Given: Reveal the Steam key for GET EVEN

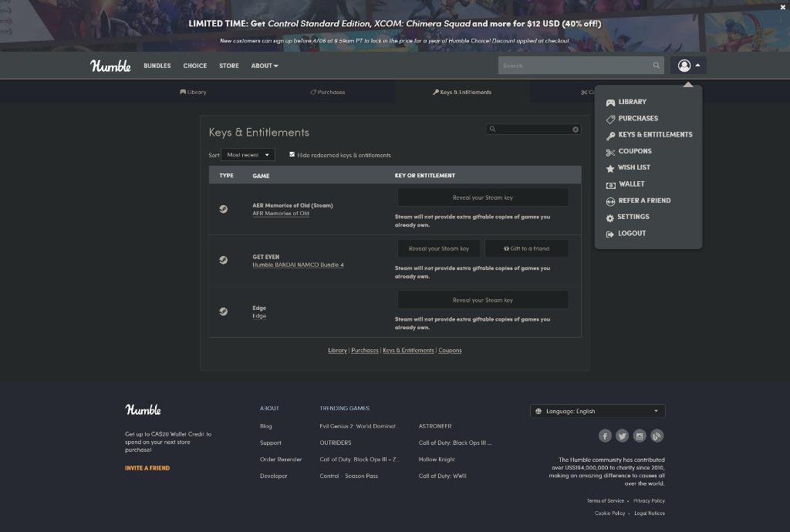Looking at the screenshot, I should [439, 248].
